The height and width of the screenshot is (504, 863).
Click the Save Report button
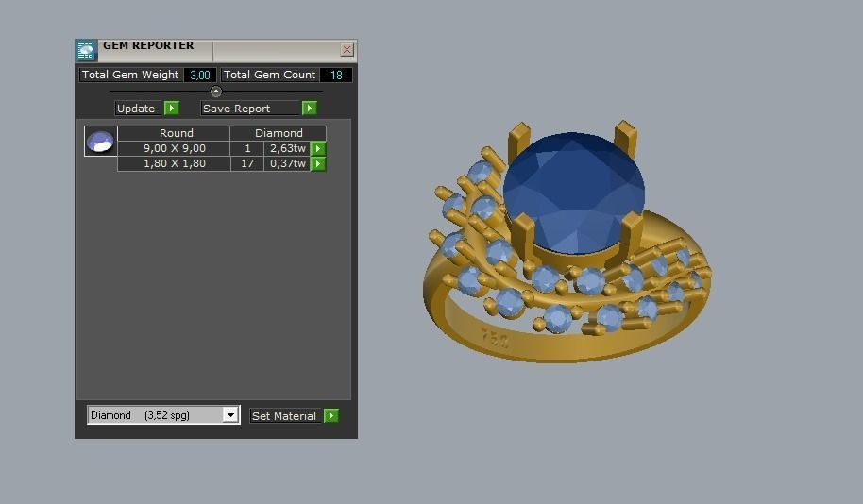tap(251, 109)
